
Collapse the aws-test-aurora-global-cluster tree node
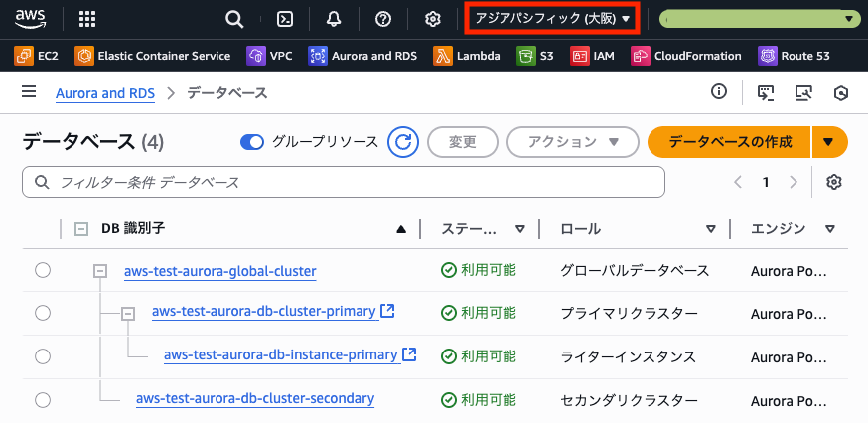click(x=100, y=271)
